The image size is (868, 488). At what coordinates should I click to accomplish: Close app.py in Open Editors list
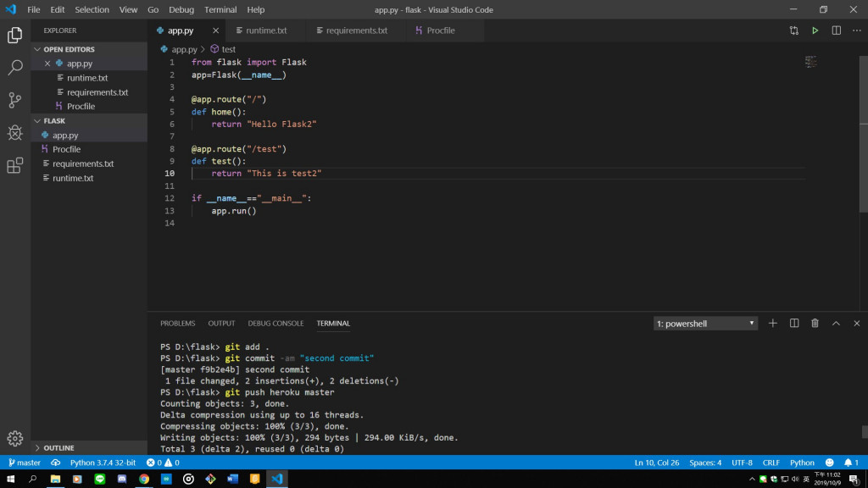tap(47, 64)
